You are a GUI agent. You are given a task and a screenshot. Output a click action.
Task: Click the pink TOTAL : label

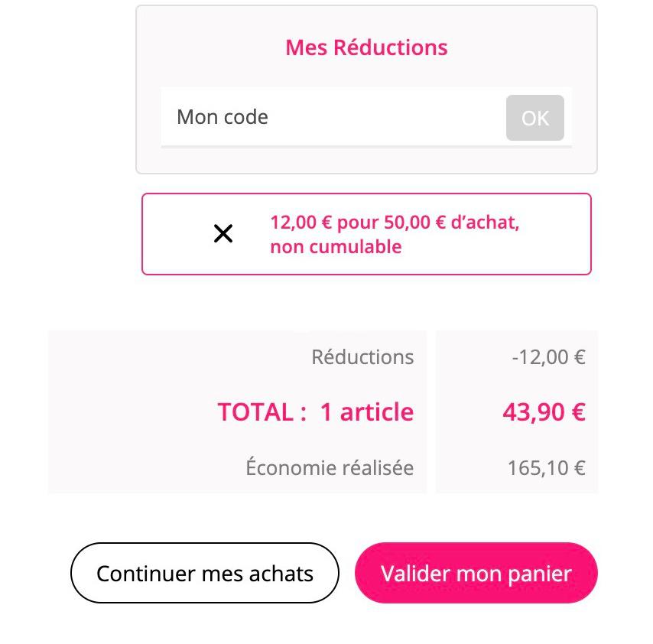pos(262,412)
